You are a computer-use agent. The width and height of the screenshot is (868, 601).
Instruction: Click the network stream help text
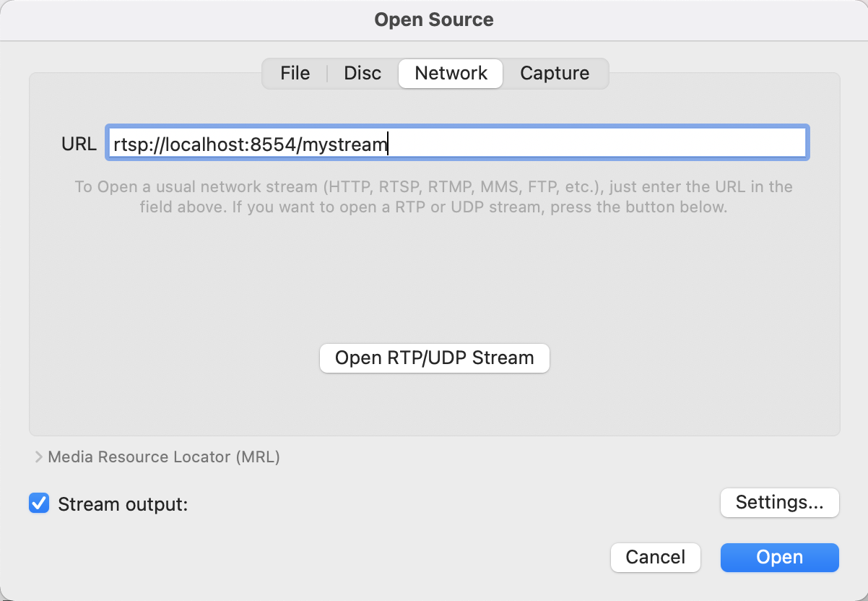click(x=433, y=196)
